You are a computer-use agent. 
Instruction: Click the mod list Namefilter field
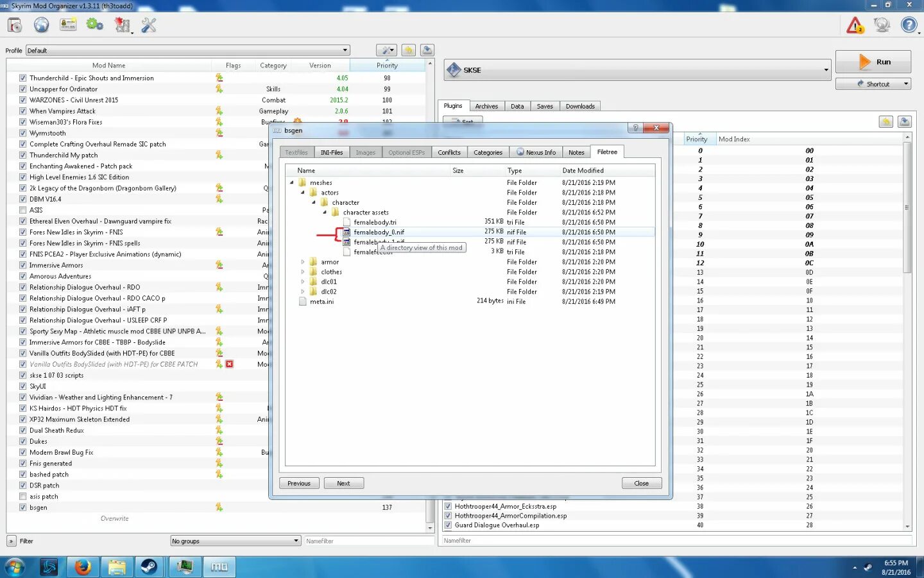point(369,541)
